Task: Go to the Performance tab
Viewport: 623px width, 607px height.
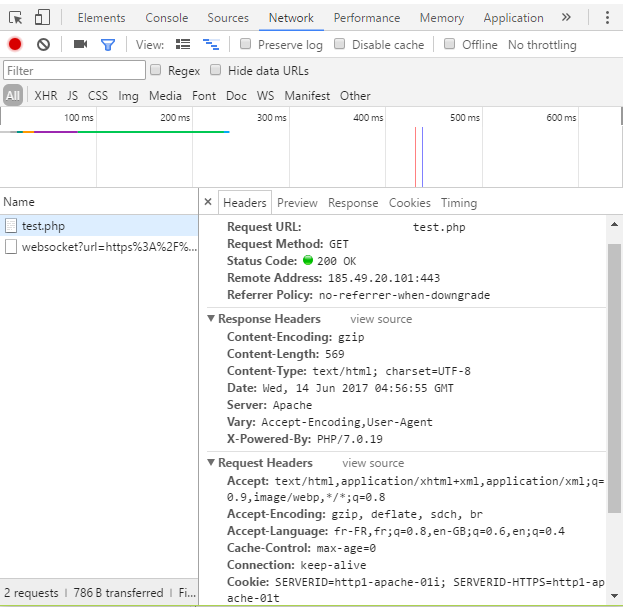Action: (x=367, y=18)
